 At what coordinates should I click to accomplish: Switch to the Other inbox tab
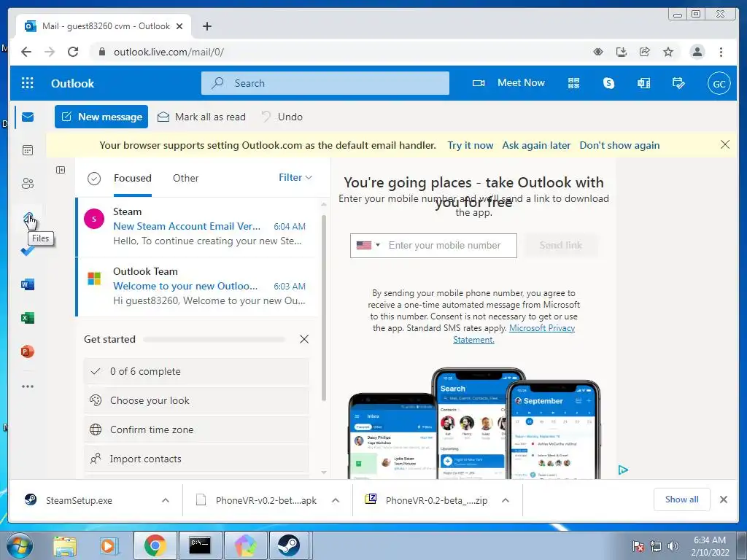pyautogui.click(x=185, y=179)
